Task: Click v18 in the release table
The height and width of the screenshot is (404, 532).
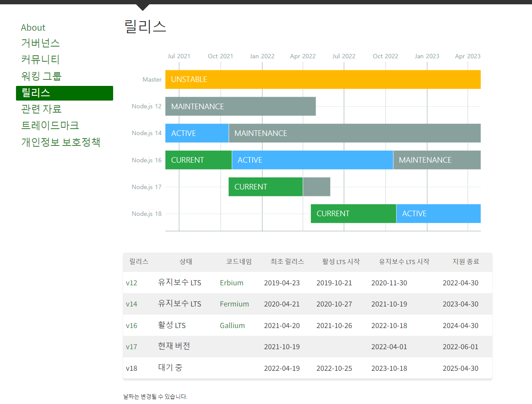Action: click(131, 368)
